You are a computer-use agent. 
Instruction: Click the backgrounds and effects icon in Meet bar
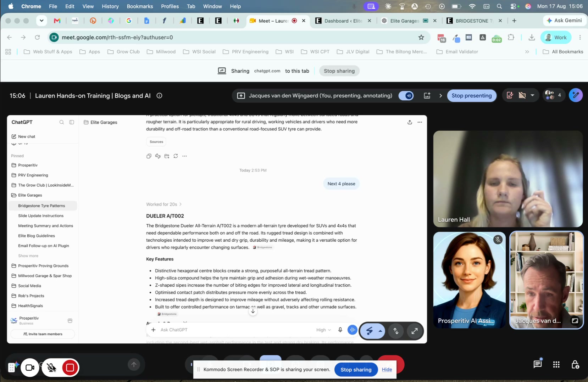427,96
